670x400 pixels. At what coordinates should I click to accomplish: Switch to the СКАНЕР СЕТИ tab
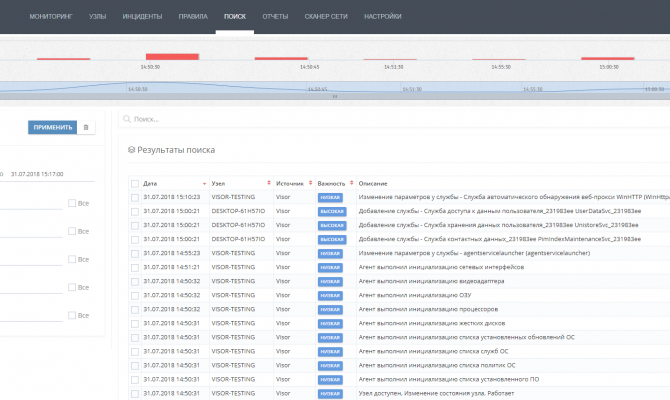tap(326, 16)
